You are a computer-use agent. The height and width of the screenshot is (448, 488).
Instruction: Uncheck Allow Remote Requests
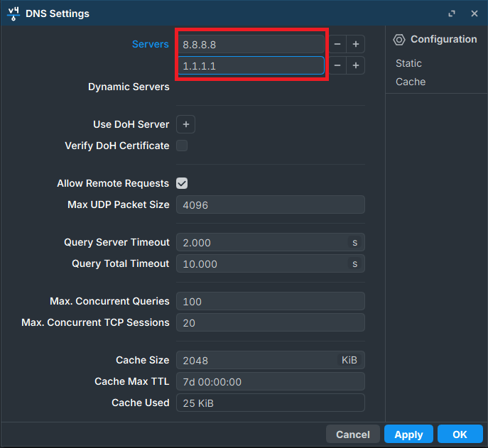(182, 183)
